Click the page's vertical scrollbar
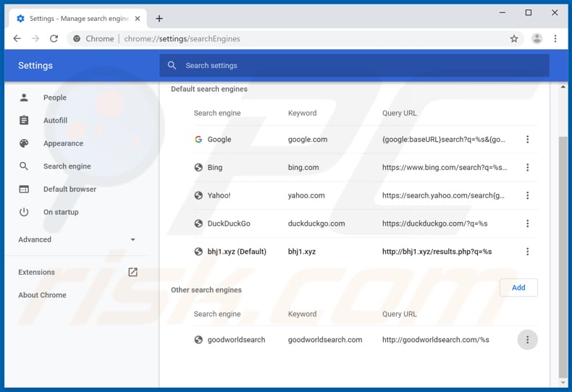 click(x=564, y=253)
